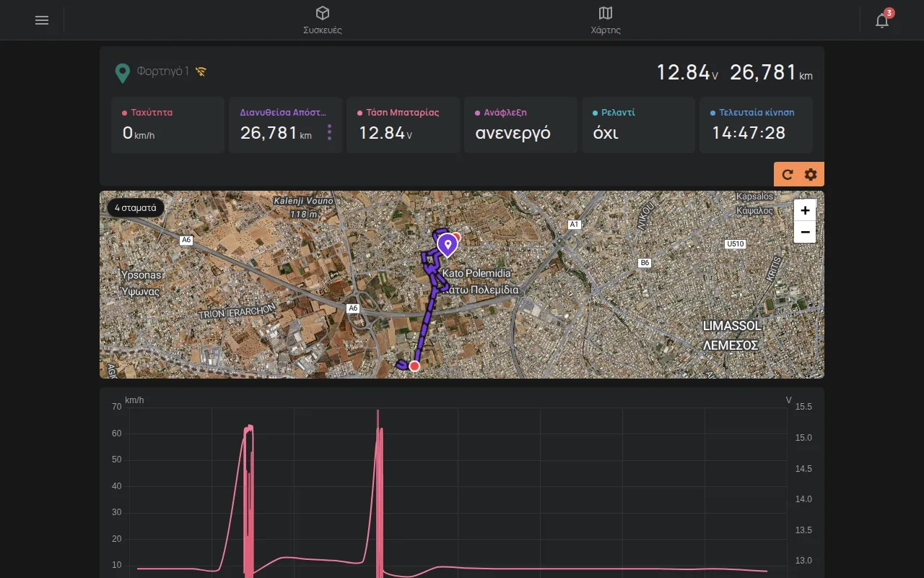Open device settings gear button
924x578 pixels.
point(811,174)
